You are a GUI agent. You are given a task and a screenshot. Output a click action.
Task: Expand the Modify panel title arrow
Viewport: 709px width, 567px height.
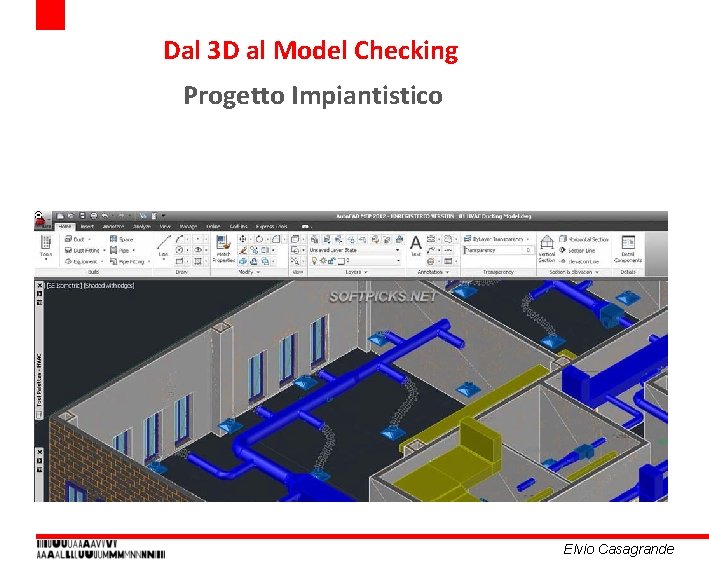pyautogui.click(x=258, y=272)
